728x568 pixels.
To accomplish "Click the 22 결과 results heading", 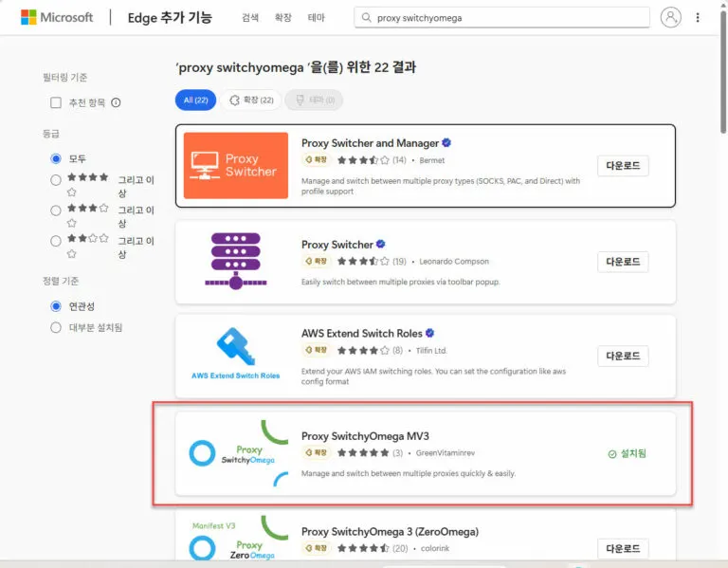I will [296, 67].
